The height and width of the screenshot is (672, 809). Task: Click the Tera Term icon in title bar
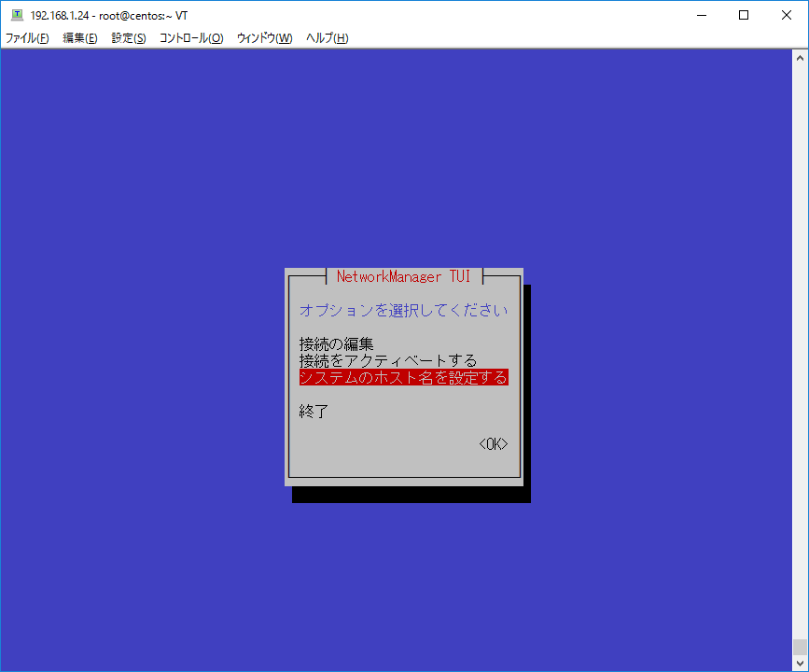[18, 15]
